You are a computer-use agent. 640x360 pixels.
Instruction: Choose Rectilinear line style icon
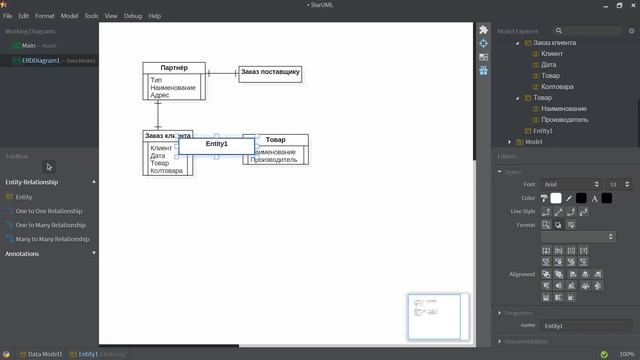pyautogui.click(x=546, y=212)
